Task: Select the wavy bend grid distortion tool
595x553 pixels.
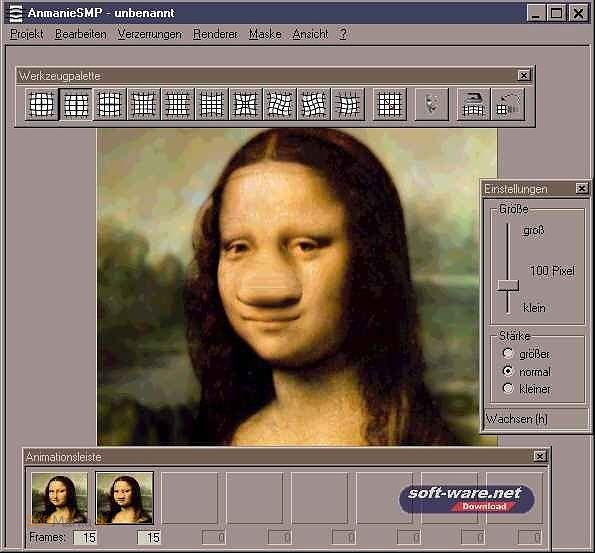Action: 348,104
